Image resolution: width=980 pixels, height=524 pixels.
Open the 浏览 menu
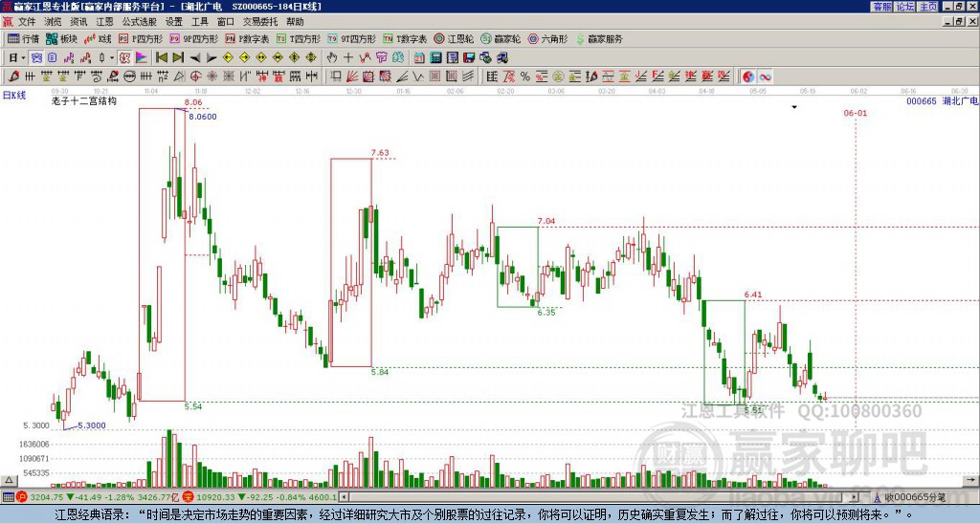point(53,22)
